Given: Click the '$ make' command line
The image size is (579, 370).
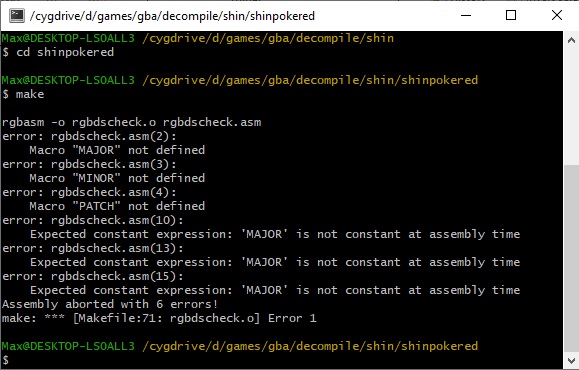Looking at the screenshot, I should point(23,94).
